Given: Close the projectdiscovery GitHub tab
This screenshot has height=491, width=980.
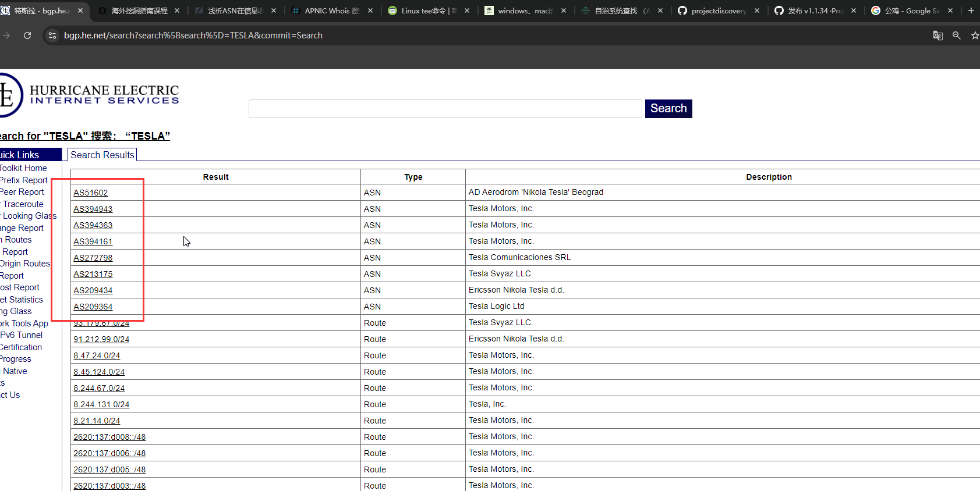Looking at the screenshot, I should point(757,10).
